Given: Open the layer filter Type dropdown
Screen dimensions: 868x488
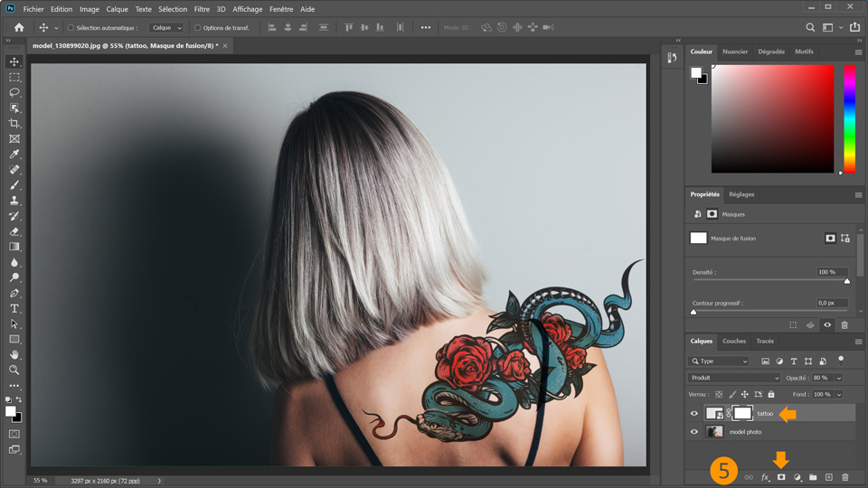Looking at the screenshot, I should (719, 361).
